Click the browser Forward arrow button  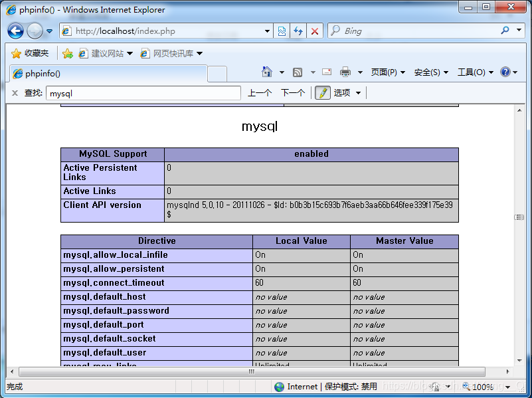pyautogui.click(x=35, y=31)
